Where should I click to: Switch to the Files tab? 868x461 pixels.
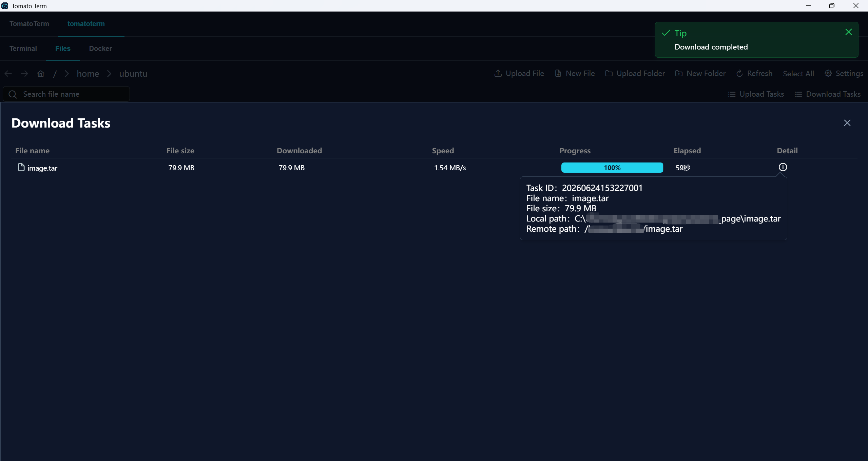click(x=63, y=49)
